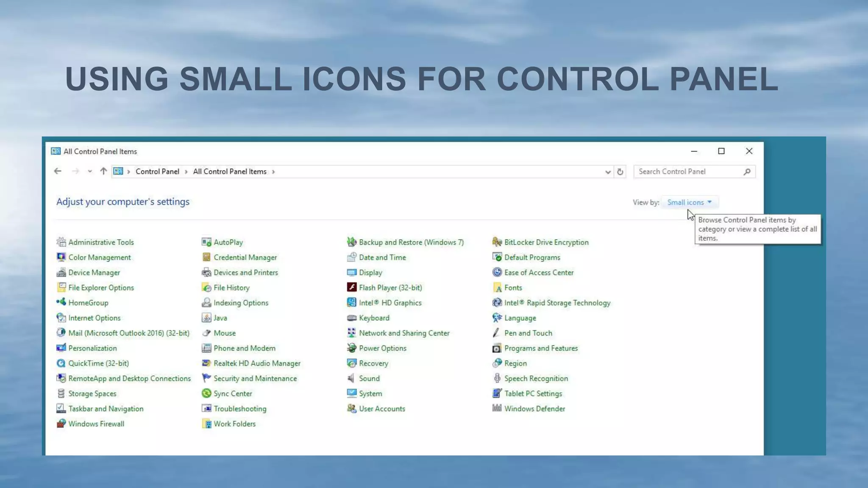The height and width of the screenshot is (488, 868).
Task: Click the Administrative Tools icon
Action: (x=61, y=242)
